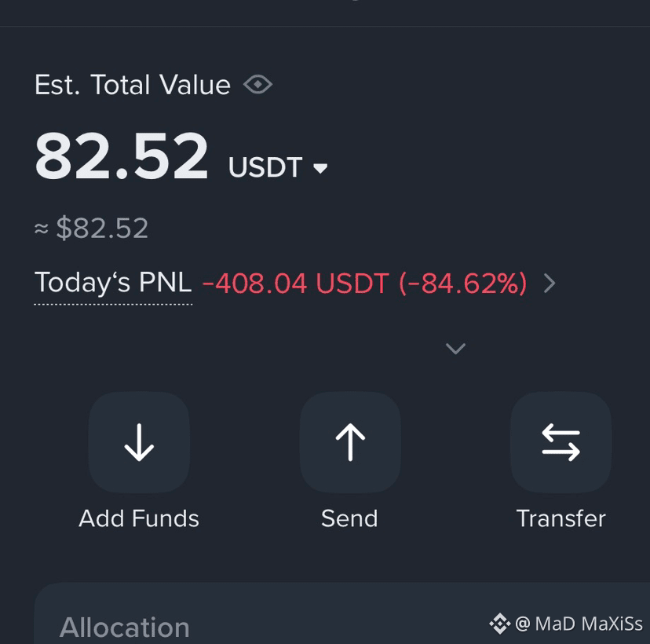This screenshot has height=644, width=650.
Task: Click the -84.62% percentage change
Action: pyautogui.click(x=462, y=284)
